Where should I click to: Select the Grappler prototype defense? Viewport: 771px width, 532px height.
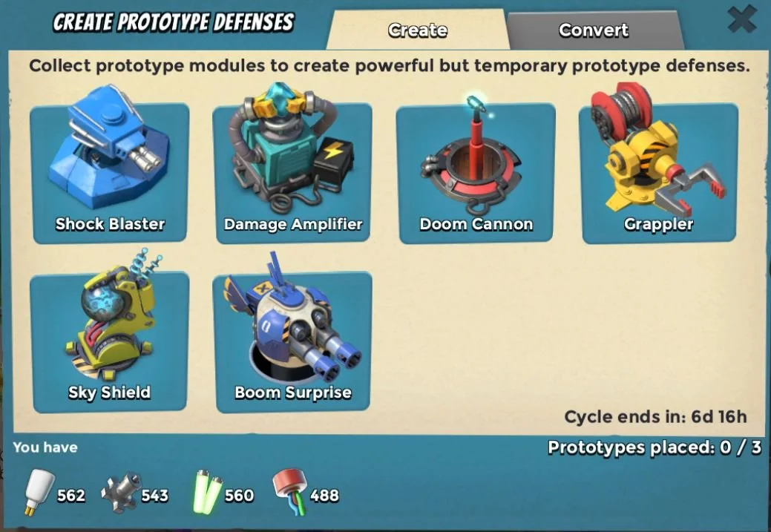(x=659, y=172)
